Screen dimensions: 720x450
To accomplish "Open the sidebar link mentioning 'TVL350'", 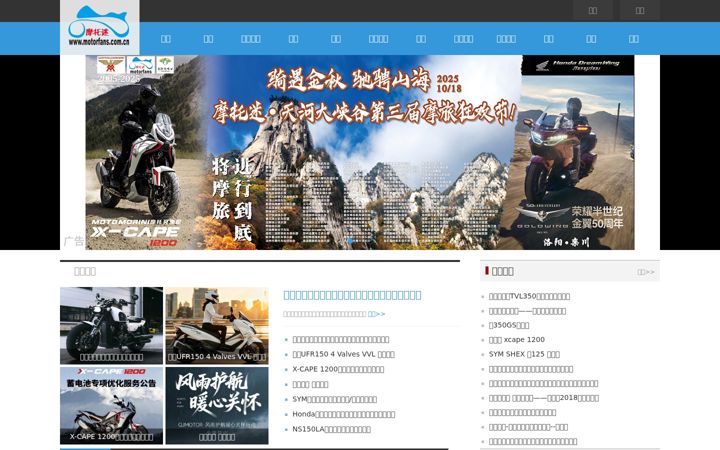I will (x=529, y=297).
